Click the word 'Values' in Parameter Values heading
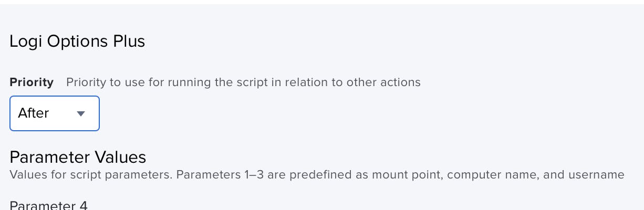The image size is (644, 210). (120, 157)
